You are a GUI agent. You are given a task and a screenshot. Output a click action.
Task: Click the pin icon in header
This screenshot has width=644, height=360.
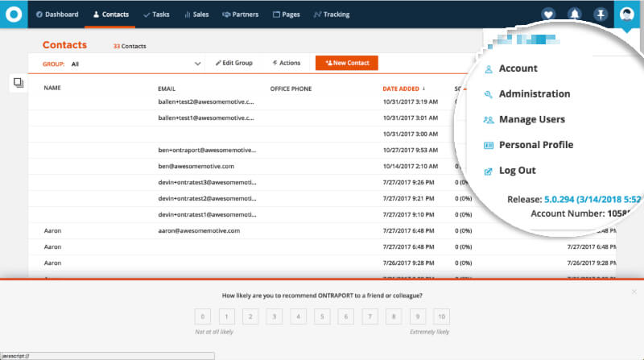tap(601, 14)
